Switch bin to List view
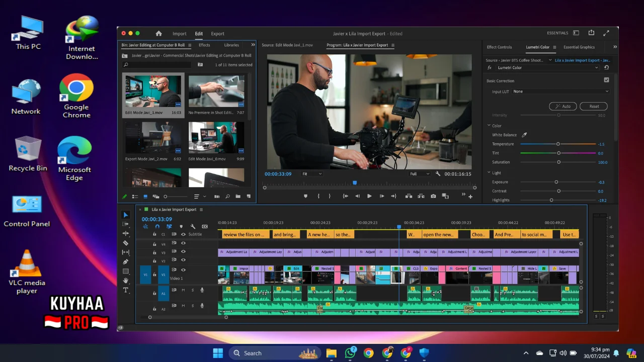The image size is (644, 362). (135, 197)
